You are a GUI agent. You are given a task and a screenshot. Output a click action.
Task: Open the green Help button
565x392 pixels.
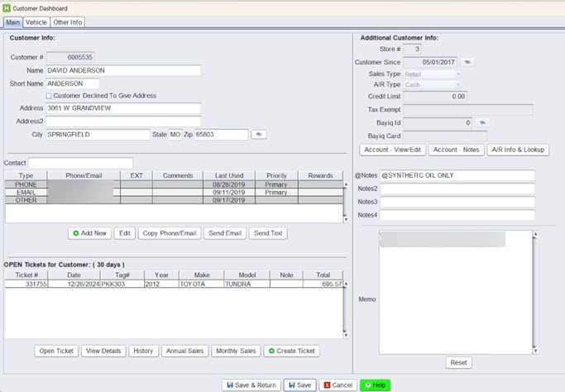click(375, 385)
